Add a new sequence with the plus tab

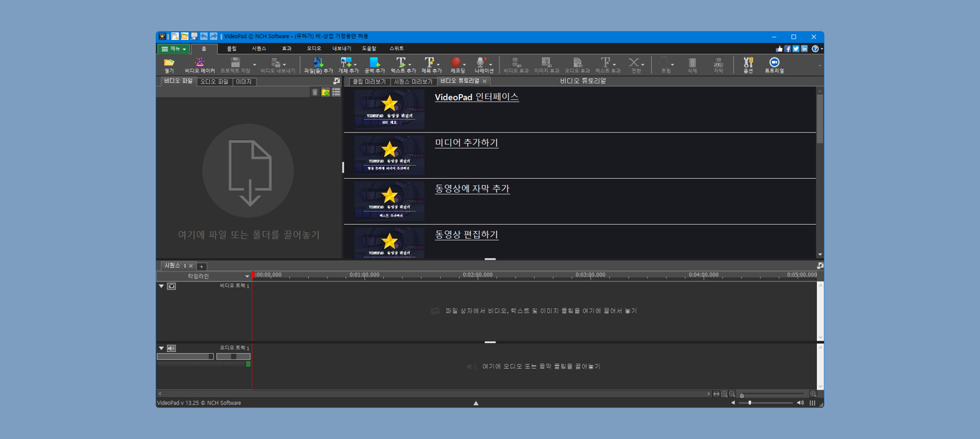click(x=202, y=267)
